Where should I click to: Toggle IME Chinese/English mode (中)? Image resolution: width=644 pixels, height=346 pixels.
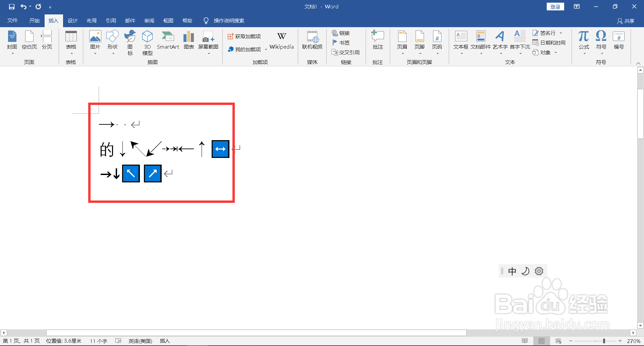point(512,271)
